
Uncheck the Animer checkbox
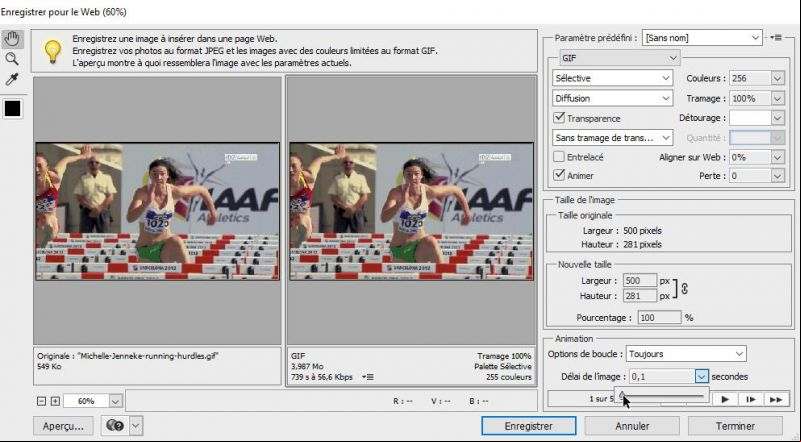[x=559, y=175]
